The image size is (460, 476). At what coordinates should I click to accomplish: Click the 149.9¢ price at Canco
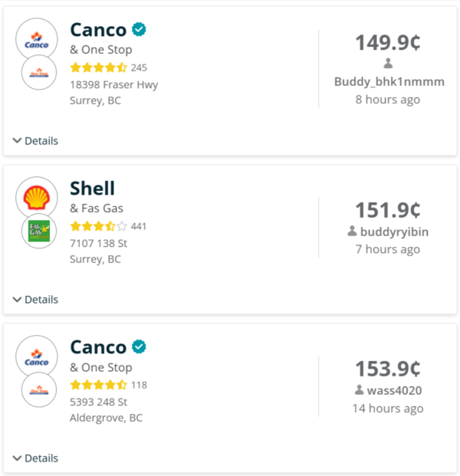pyautogui.click(x=388, y=42)
